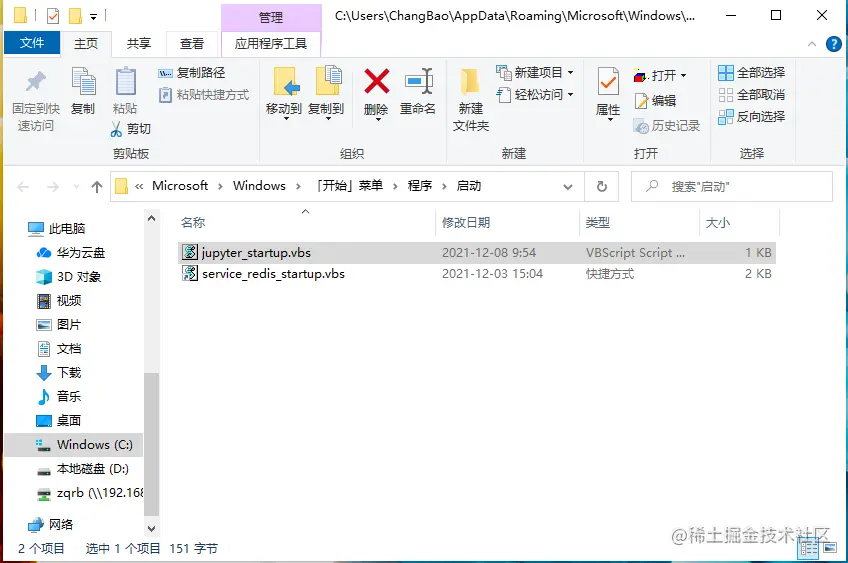Switch to the Home (主页) tab

[x=86, y=44]
